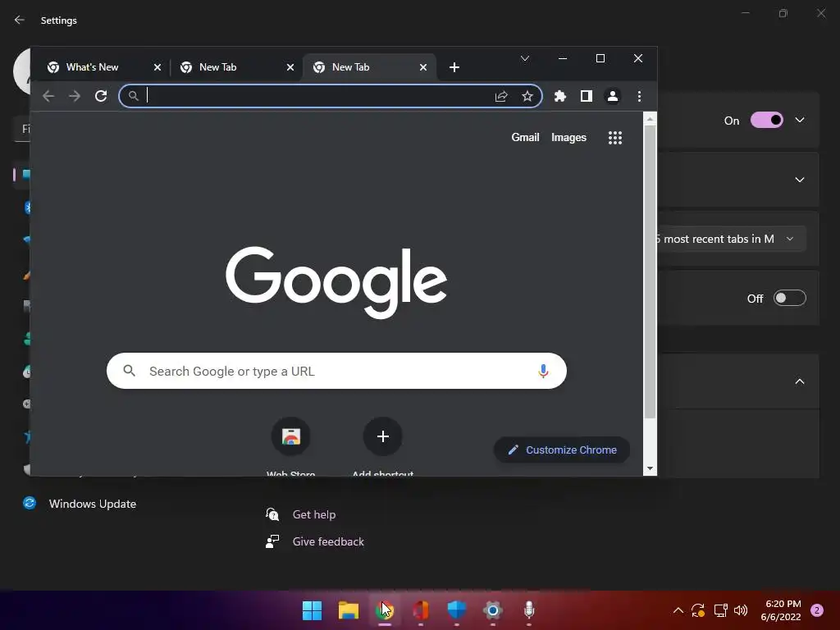
Task: Show hidden system tray icons
Action: point(678,610)
